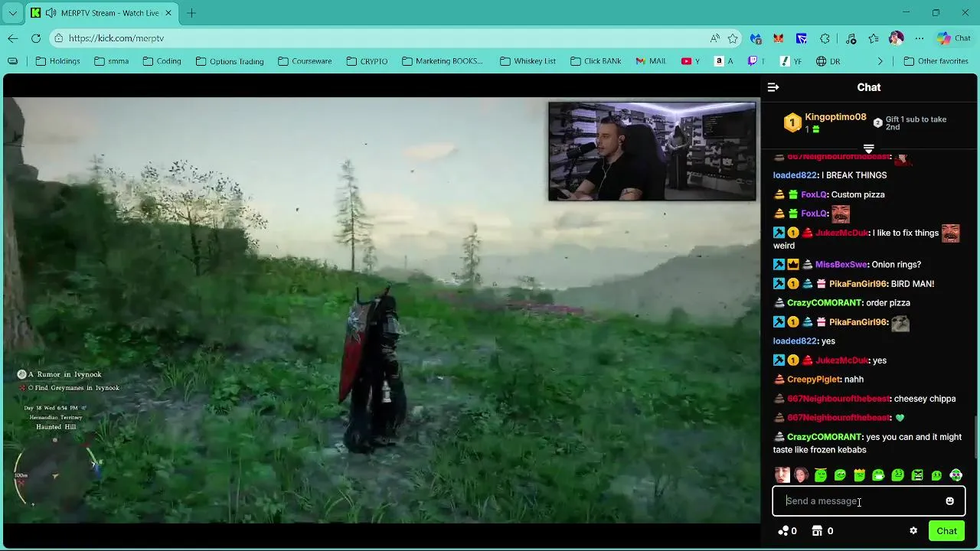Insert the headphones green emote
The width and height of the screenshot is (980, 551).
click(955, 475)
